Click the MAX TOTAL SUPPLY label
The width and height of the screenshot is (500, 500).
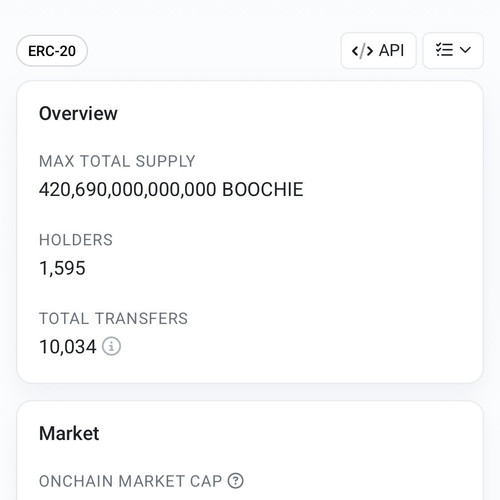click(117, 161)
